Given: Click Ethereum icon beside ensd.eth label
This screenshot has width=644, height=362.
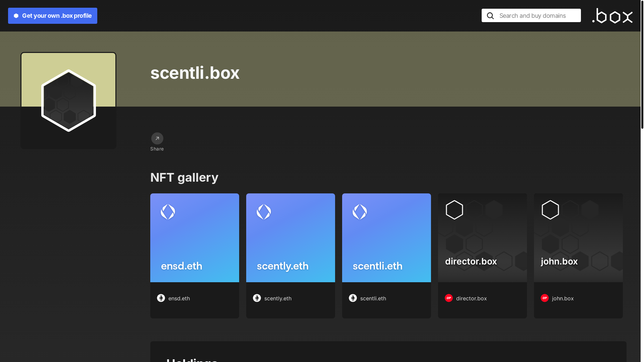Looking at the screenshot, I should click(161, 298).
